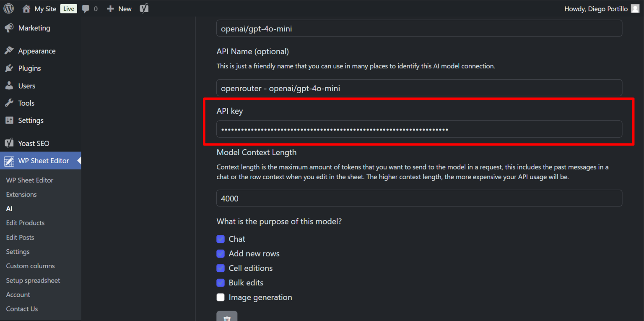The width and height of the screenshot is (644, 321).
Task: Click the Appearance paintbrush icon
Action: (x=9, y=50)
